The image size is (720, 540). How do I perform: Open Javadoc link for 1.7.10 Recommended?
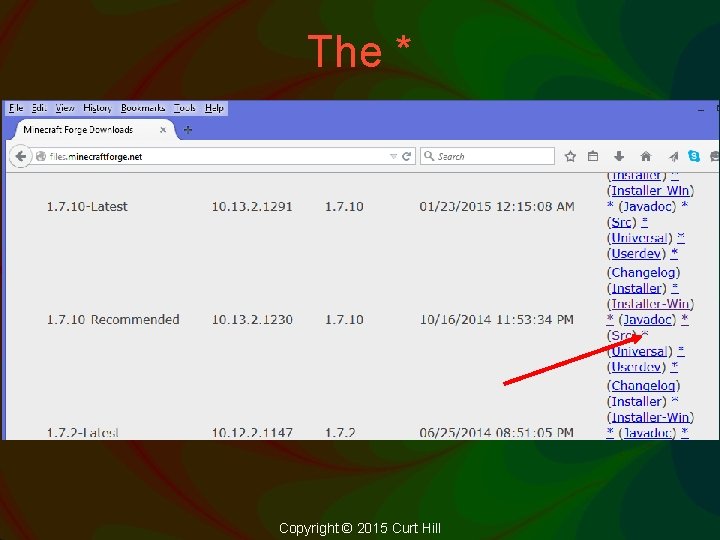(647, 320)
